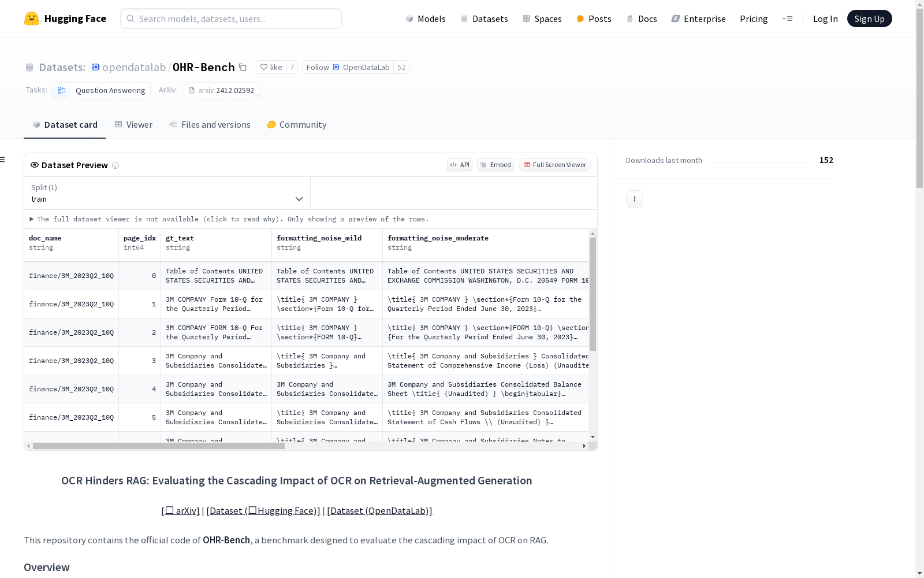Image resolution: width=924 pixels, height=578 pixels.
Task: Click the Question Answering task icon
Action: (x=62, y=90)
